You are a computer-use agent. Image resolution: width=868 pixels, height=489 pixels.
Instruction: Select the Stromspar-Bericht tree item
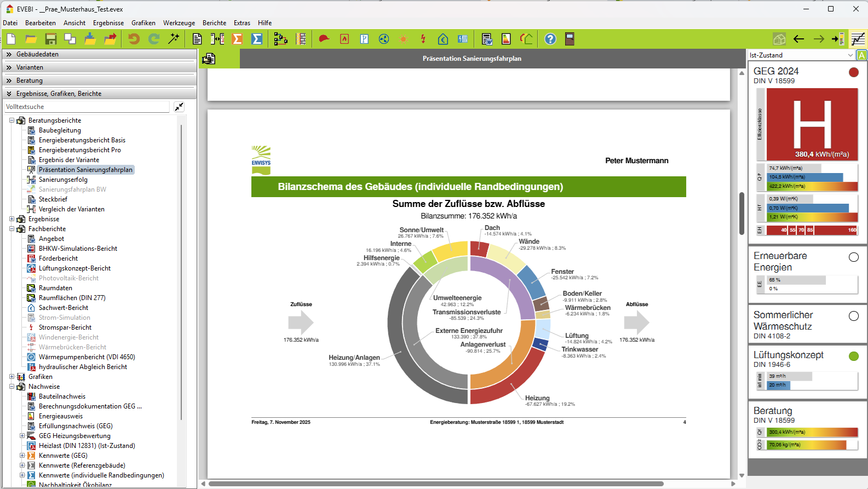coord(65,327)
